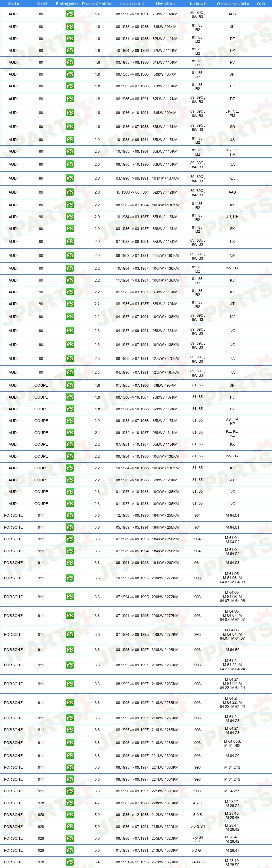
Task: Select the Rodzaj paliwa column header
Action: coord(67,4)
